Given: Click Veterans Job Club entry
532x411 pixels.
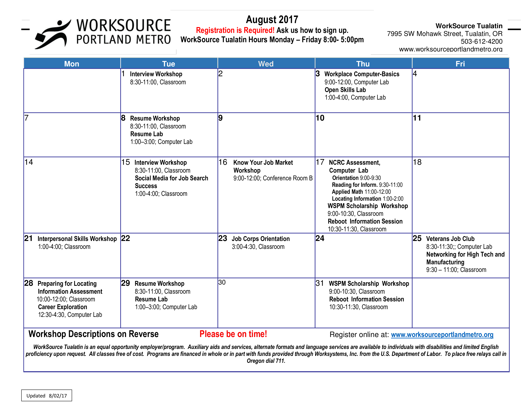Looking at the screenshot, I should pyautogui.click(x=450, y=239).
